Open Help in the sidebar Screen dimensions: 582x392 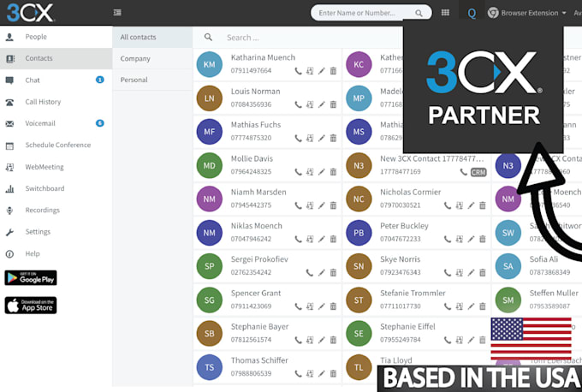pyautogui.click(x=56, y=254)
